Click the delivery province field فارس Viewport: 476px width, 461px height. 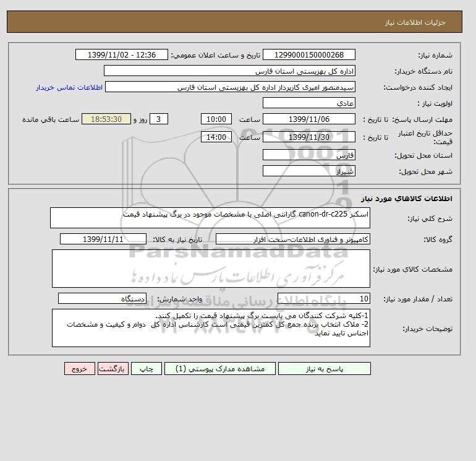tap(308, 155)
